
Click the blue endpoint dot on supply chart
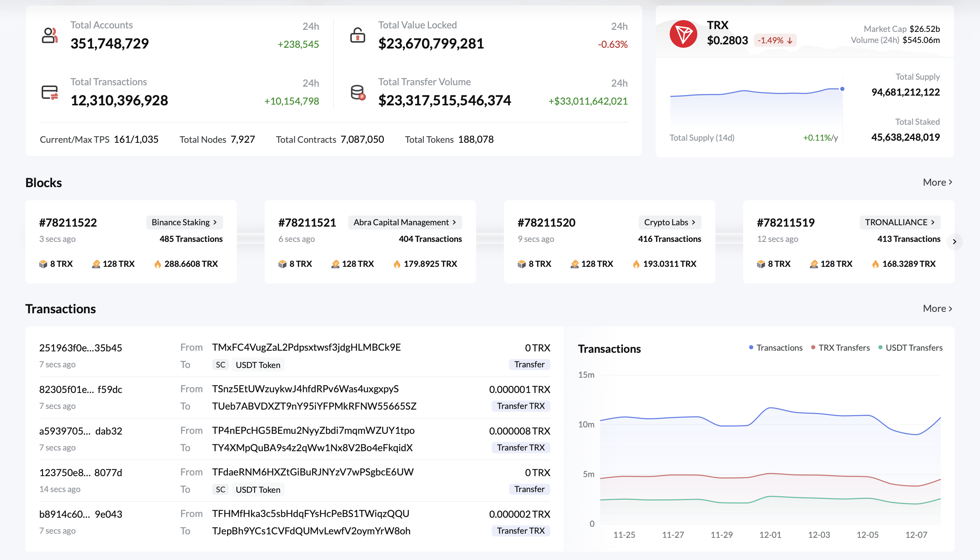[842, 89]
